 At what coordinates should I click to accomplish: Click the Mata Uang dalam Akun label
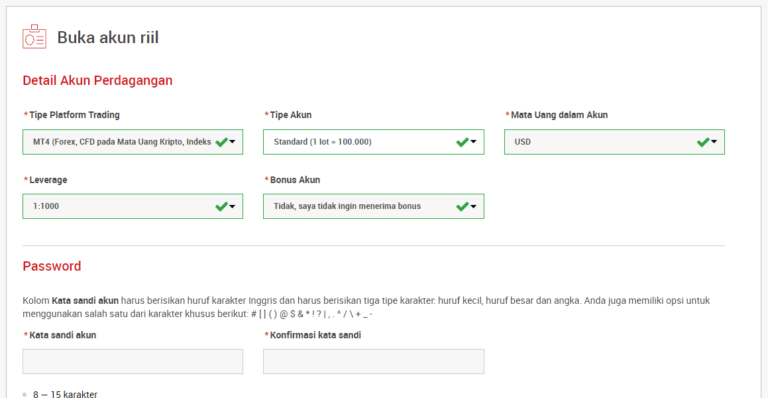coord(559,115)
